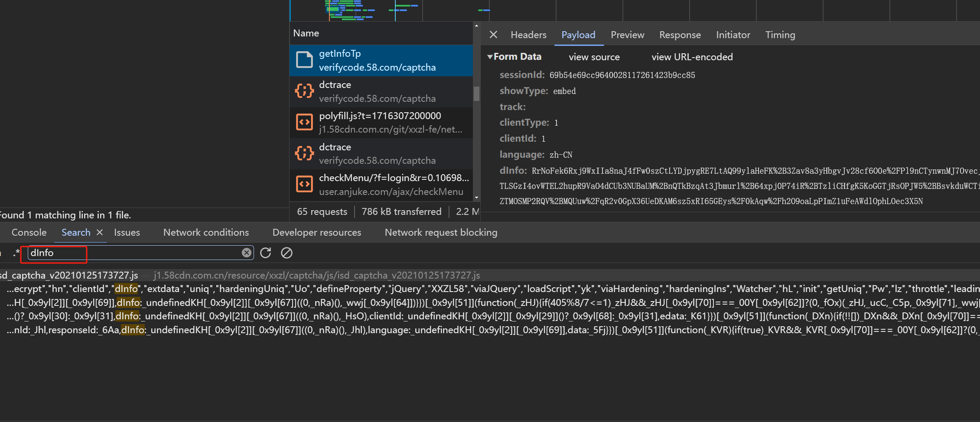
Task: Open search match line starting with ecrypt
Action: 490,289
